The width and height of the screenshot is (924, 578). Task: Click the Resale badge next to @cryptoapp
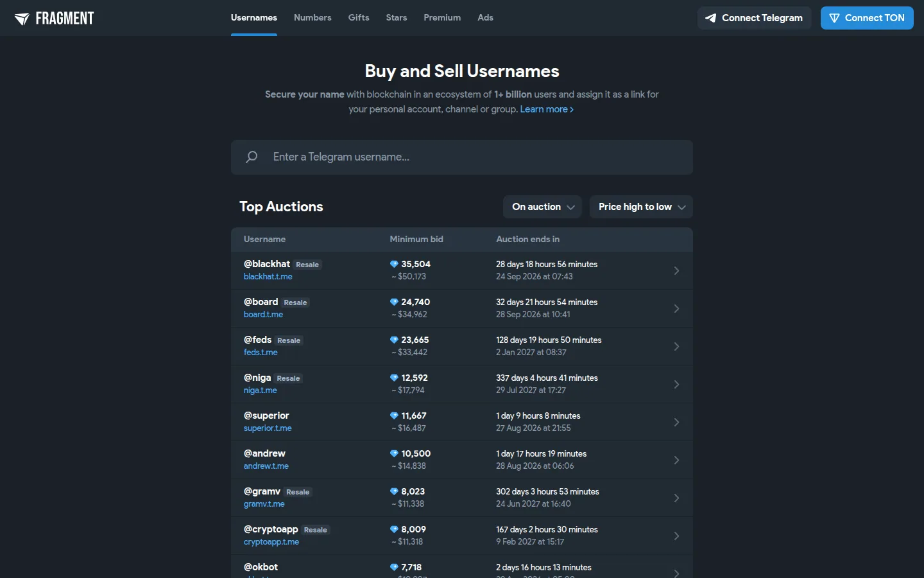tap(316, 530)
